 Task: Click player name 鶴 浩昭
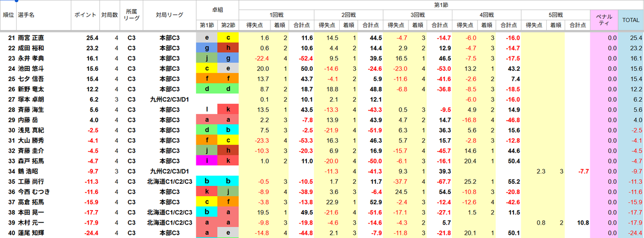click(x=27, y=171)
